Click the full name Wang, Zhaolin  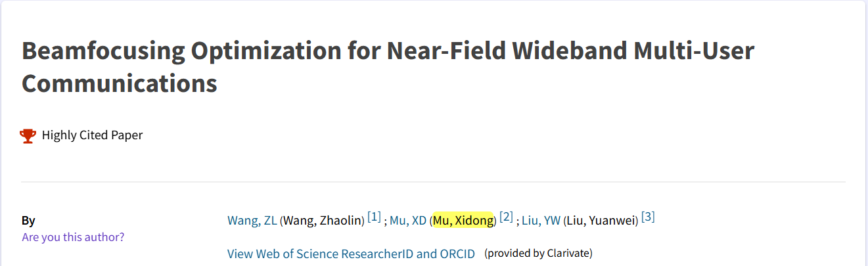(x=322, y=221)
